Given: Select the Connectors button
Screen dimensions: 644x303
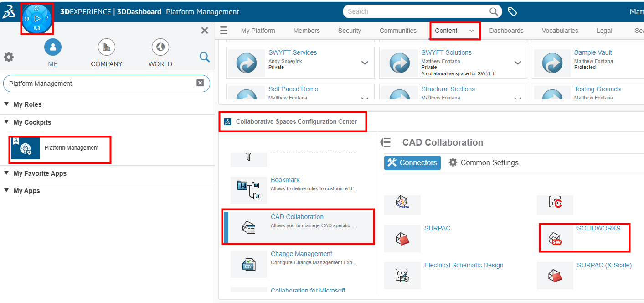Looking at the screenshot, I should click(x=412, y=162).
